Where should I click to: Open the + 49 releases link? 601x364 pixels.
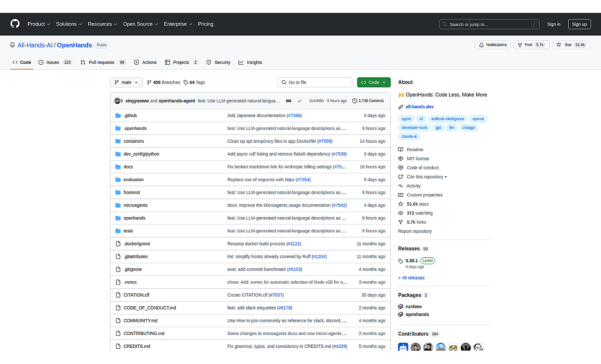coord(411,278)
